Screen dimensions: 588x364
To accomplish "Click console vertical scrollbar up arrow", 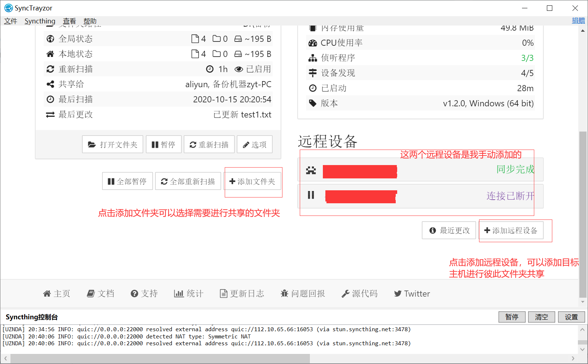I will click(582, 329).
